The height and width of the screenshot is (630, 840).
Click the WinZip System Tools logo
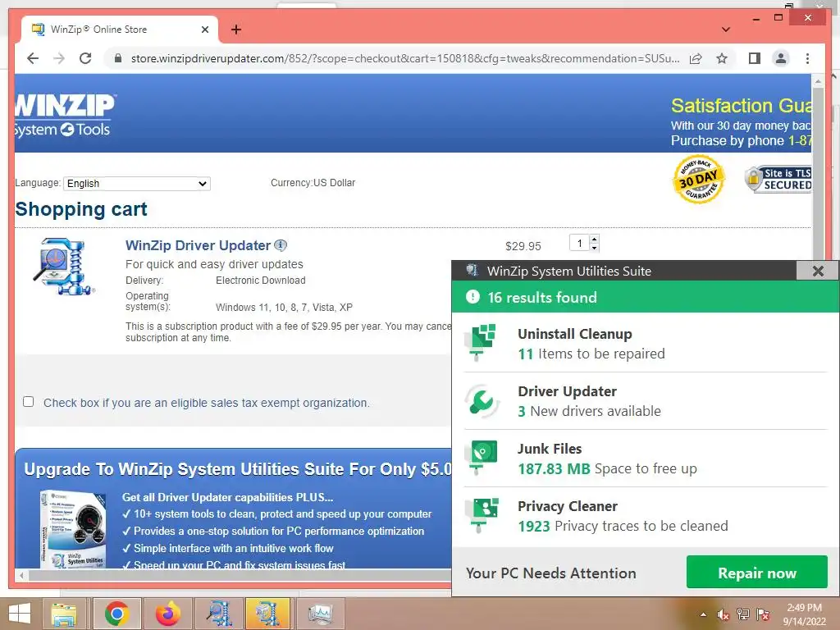[64, 116]
